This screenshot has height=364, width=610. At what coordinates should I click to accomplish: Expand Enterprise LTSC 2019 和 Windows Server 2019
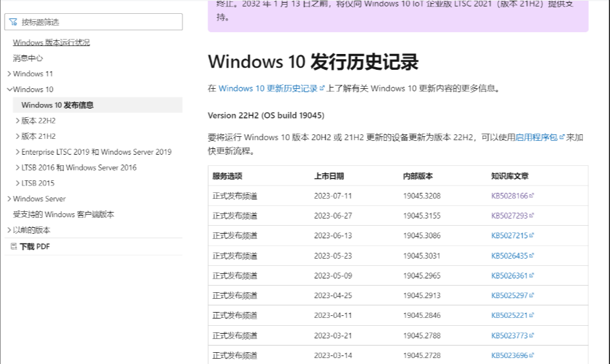point(18,151)
